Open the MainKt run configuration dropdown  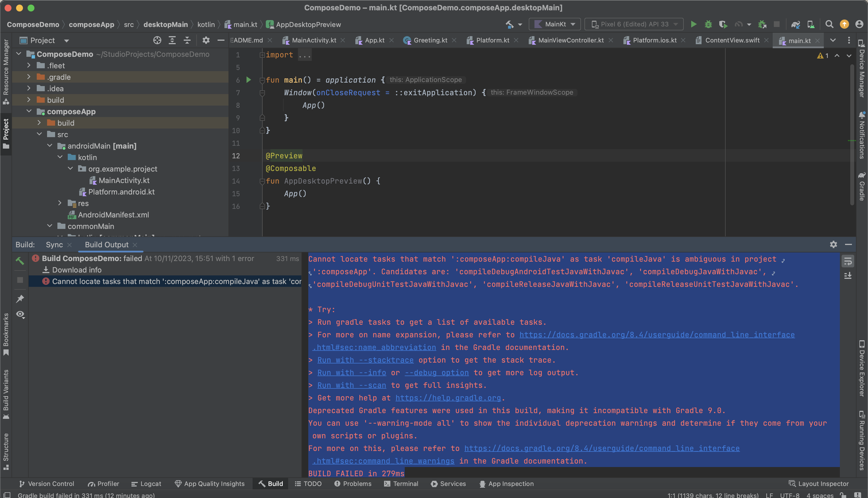[x=555, y=24]
